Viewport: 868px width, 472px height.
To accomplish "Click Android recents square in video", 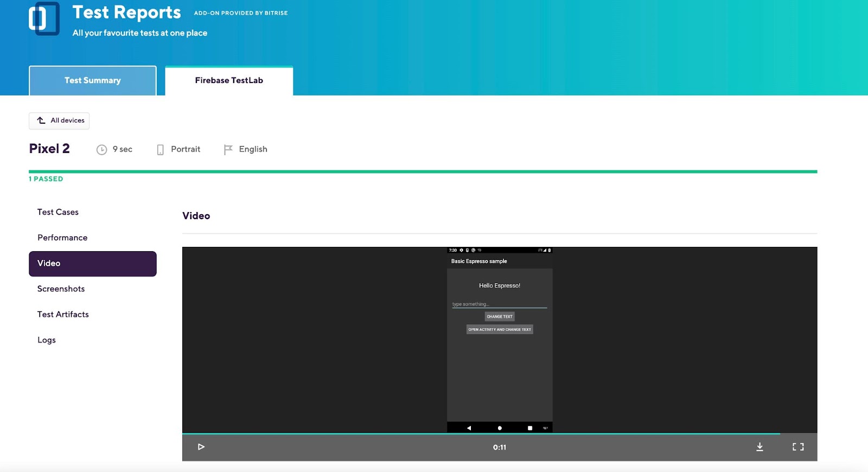I will [x=530, y=428].
